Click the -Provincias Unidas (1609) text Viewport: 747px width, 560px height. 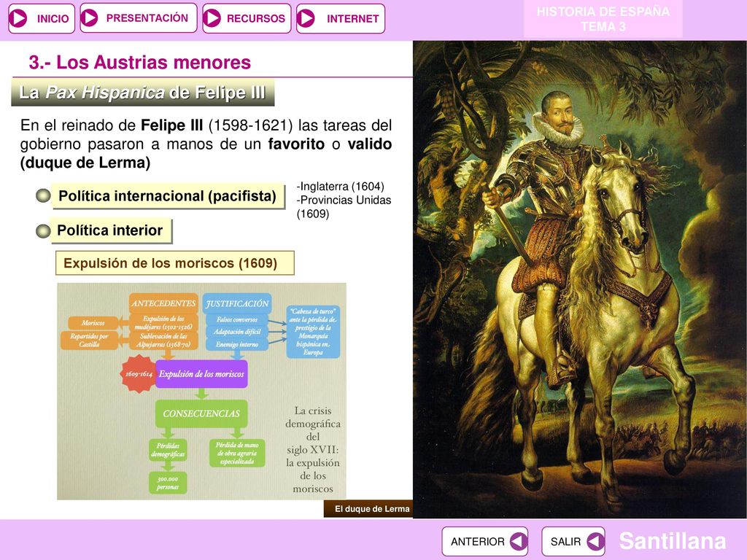click(x=344, y=206)
